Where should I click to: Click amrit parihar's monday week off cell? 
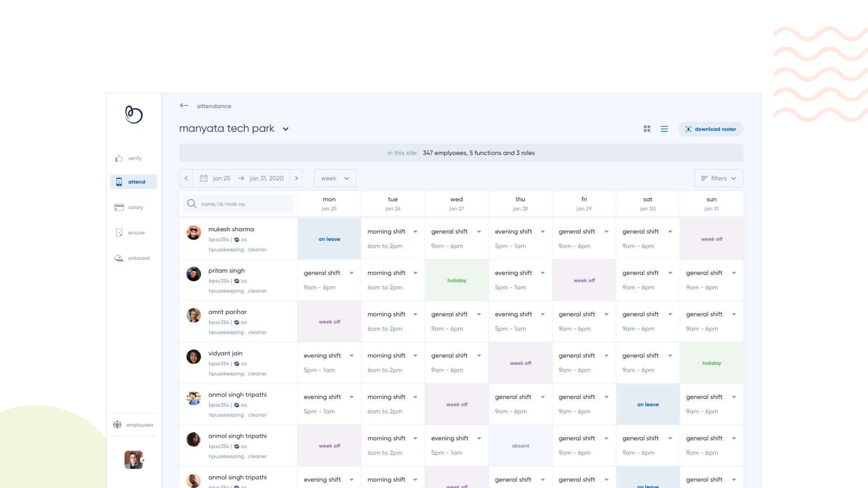coord(329,322)
